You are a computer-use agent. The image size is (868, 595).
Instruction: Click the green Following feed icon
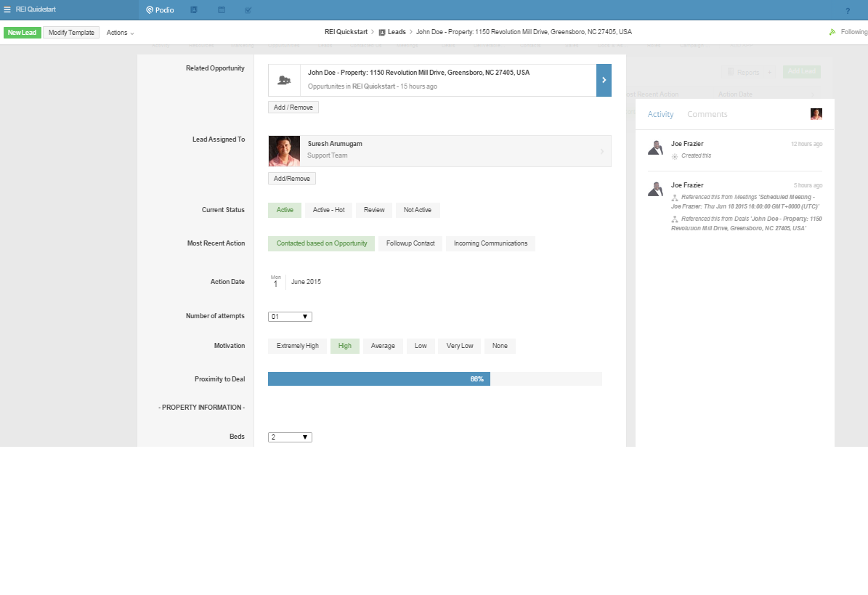coord(832,32)
